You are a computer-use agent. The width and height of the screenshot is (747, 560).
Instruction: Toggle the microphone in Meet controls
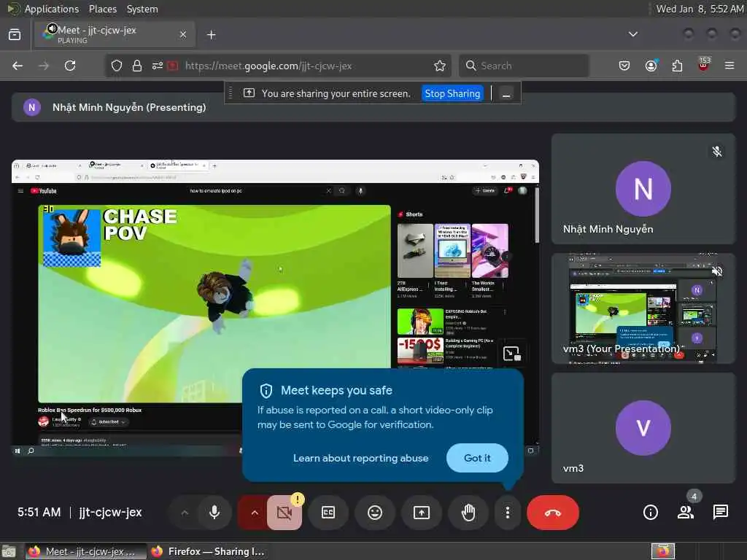pos(214,513)
